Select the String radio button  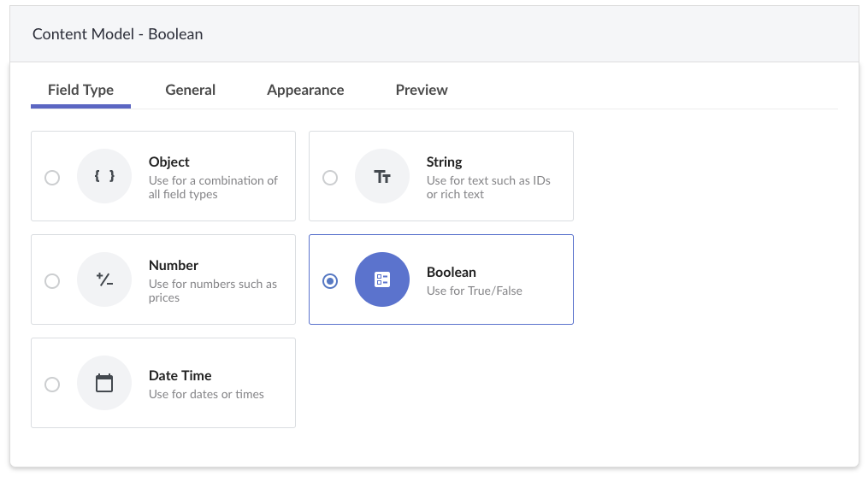tap(330, 178)
